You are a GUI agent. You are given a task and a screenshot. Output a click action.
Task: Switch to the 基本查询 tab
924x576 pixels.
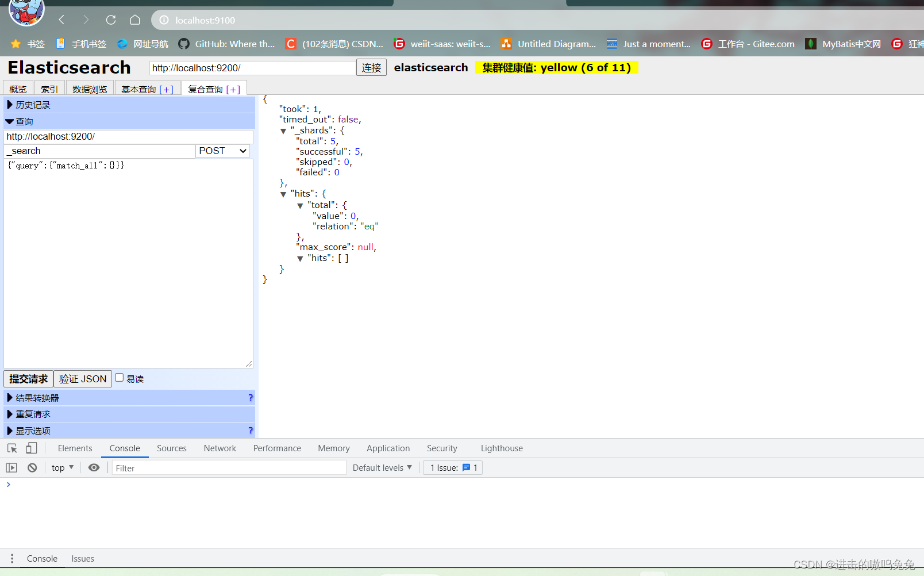coord(147,89)
